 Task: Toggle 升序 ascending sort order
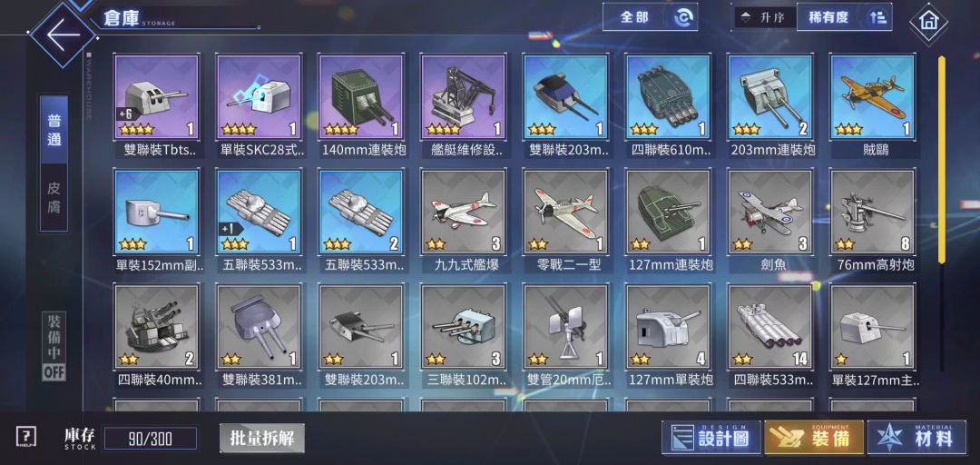(765, 17)
